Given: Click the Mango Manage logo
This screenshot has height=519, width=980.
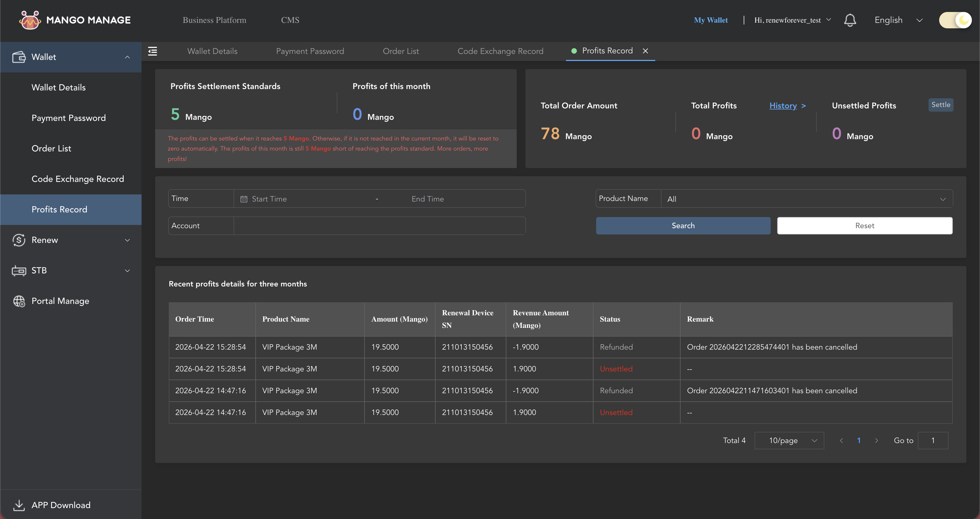Looking at the screenshot, I should (x=30, y=20).
